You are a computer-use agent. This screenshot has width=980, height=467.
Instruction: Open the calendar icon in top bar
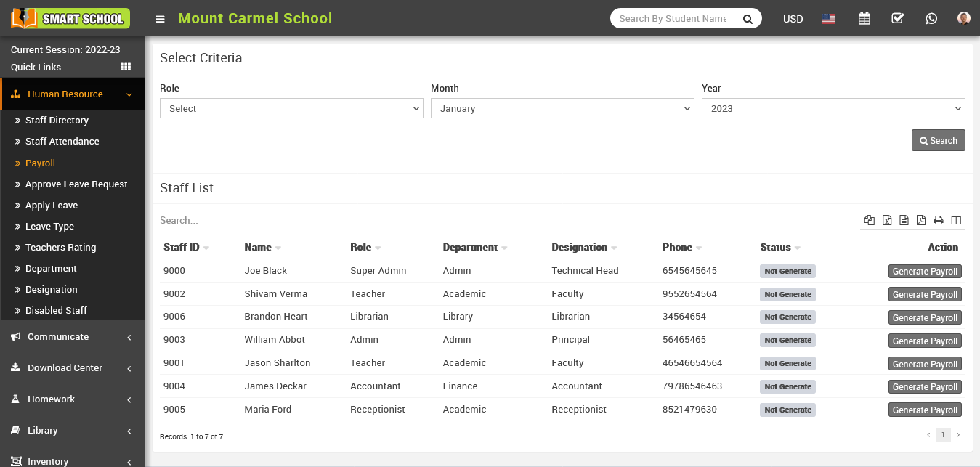[864, 19]
